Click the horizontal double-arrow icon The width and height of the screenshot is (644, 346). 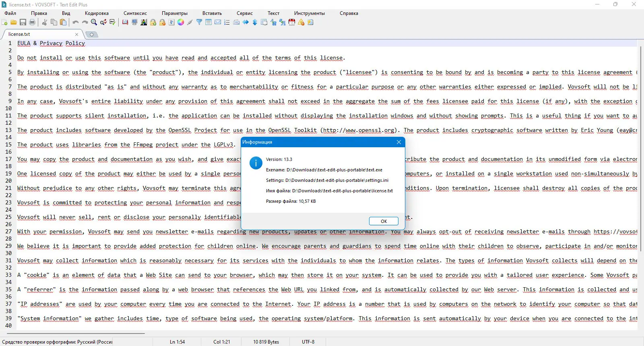tap(246, 22)
